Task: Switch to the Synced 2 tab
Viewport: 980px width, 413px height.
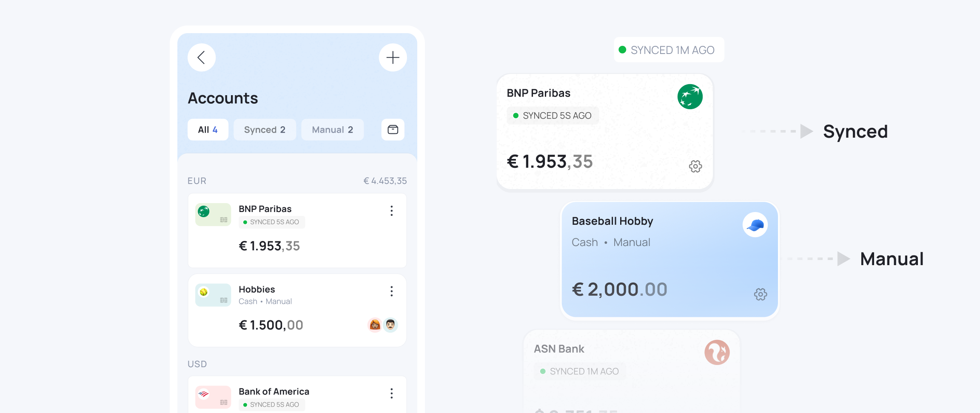Action: tap(265, 130)
